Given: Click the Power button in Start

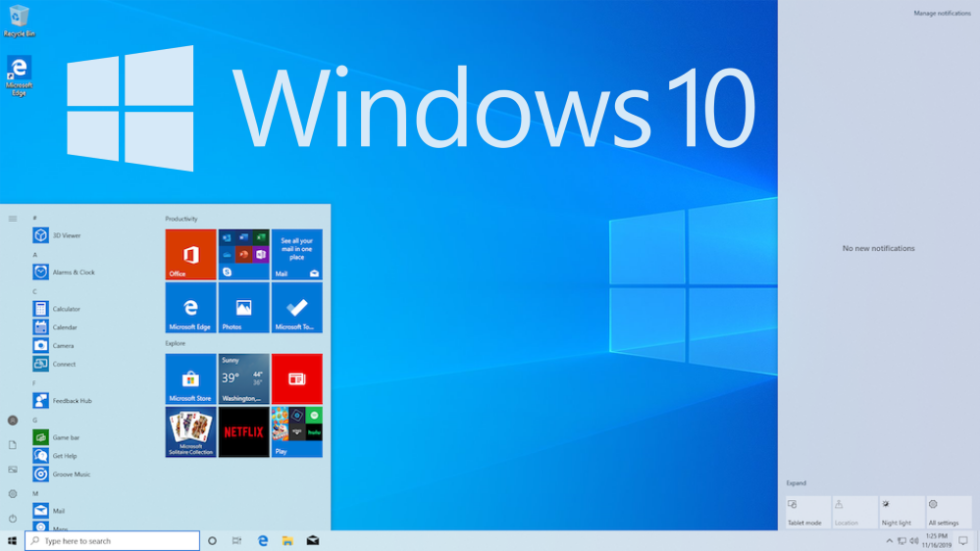Looking at the screenshot, I should click(x=13, y=518).
